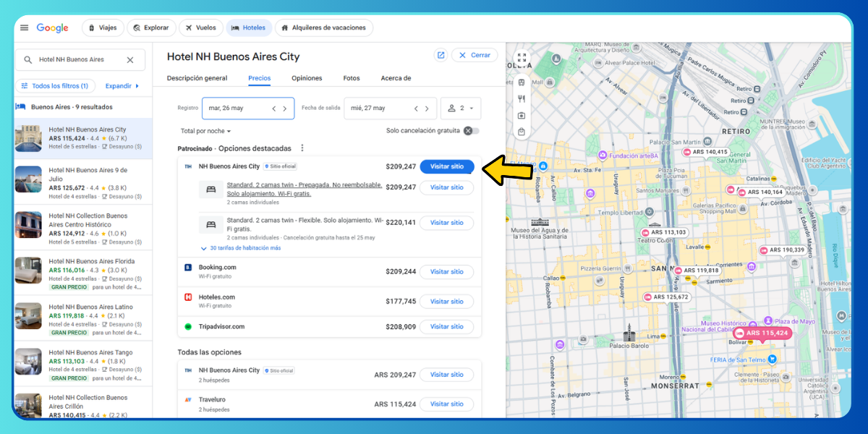Open the guests count dropdown
This screenshot has height=434, width=868.
tap(461, 109)
